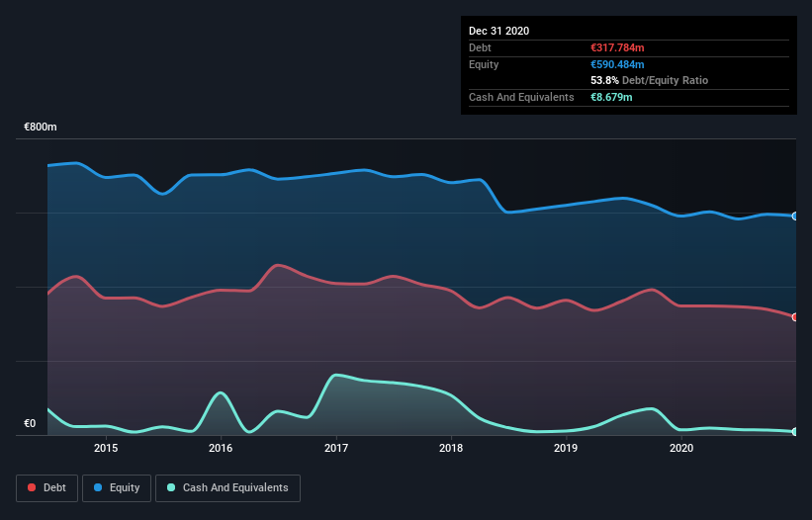Click the 2020 x-axis label
Screen dimensions: 812x520
point(681,448)
